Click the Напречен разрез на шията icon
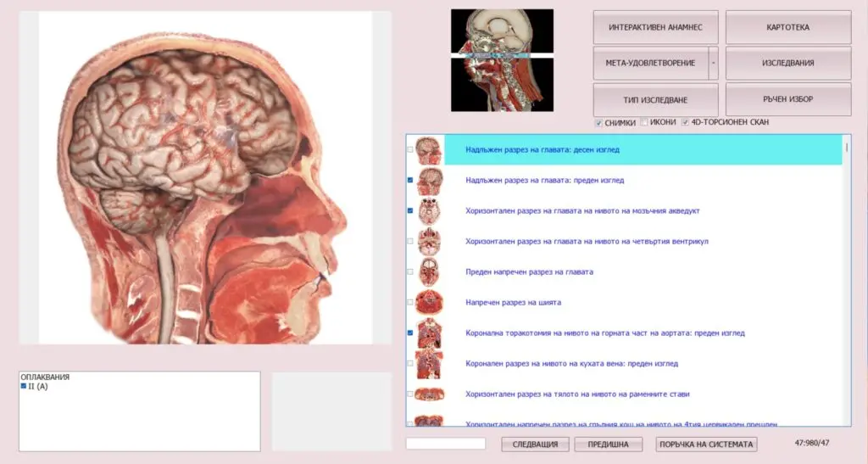The image size is (868, 464). [429, 303]
